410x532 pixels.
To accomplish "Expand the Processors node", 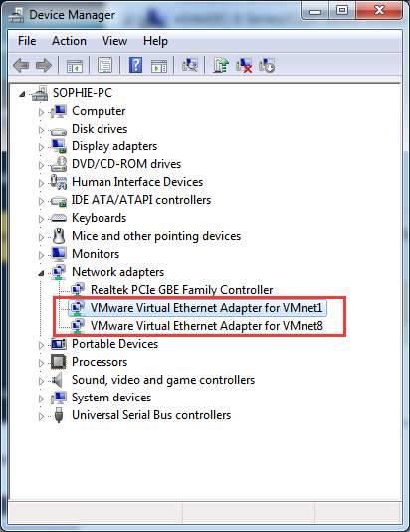I will (x=41, y=363).
